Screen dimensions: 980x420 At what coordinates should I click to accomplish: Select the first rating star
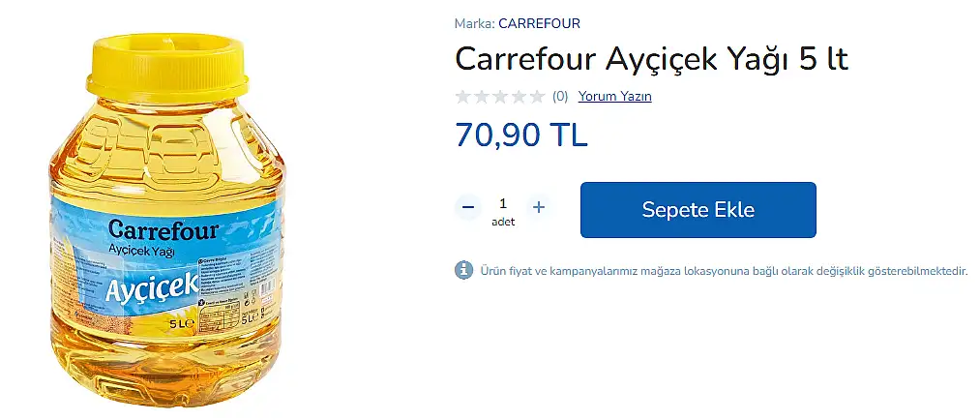coord(462,96)
